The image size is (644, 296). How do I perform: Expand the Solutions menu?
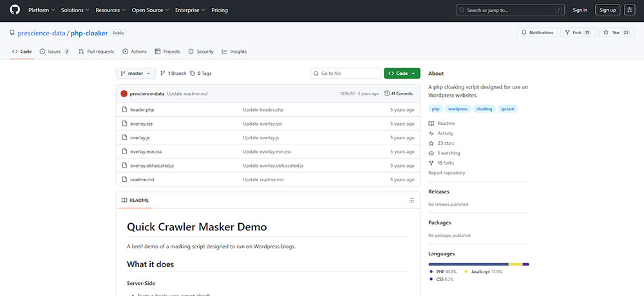coord(75,10)
